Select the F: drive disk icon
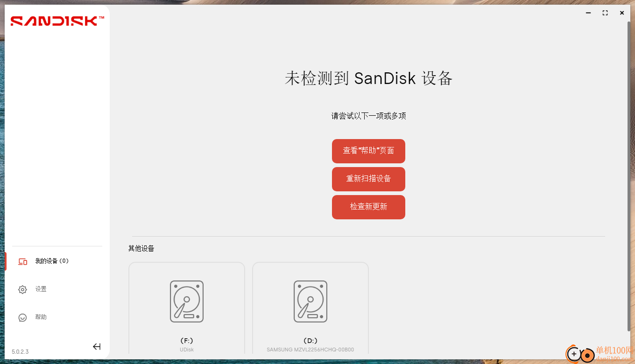The height and width of the screenshot is (364, 635). pos(187,301)
